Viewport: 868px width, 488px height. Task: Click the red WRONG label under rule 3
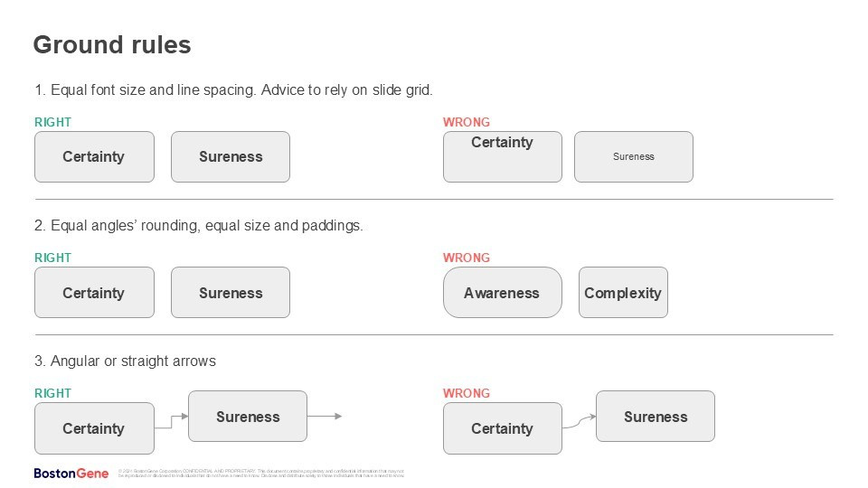coord(467,393)
